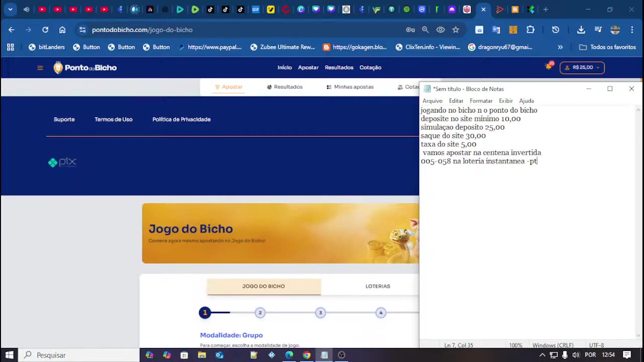The image size is (644, 362).
Task: Open the POR language indicator
Action: pyautogui.click(x=590, y=355)
